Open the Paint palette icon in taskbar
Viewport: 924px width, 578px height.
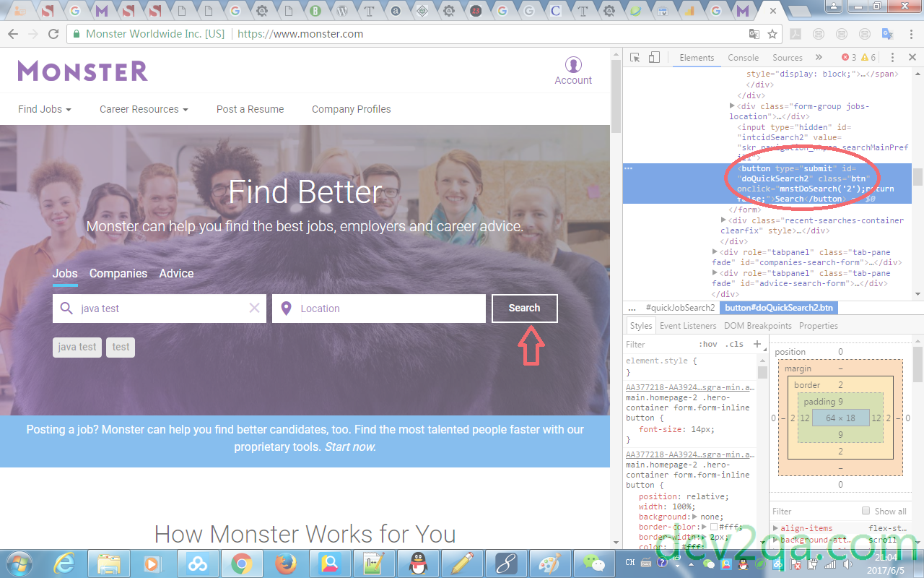pyautogui.click(x=550, y=563)
